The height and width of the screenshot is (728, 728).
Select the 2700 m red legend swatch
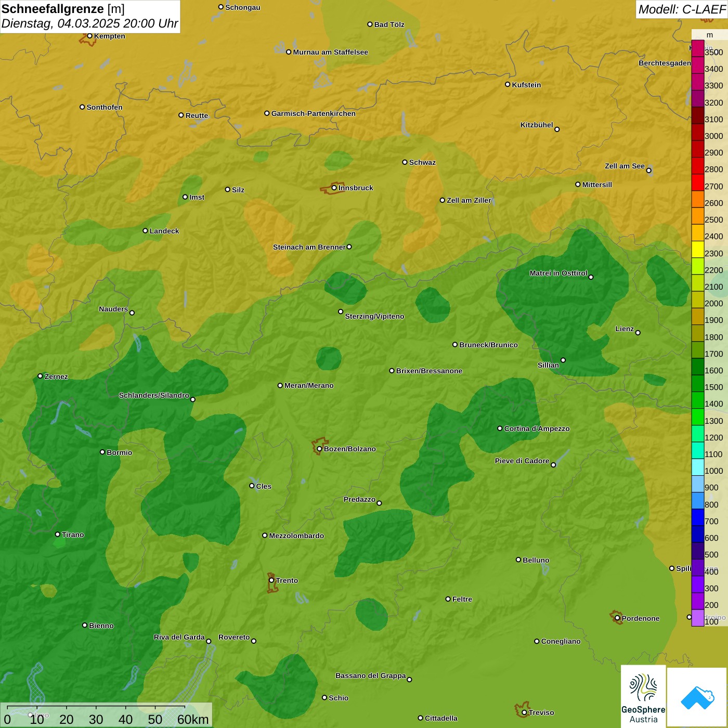tap(698, 183)
